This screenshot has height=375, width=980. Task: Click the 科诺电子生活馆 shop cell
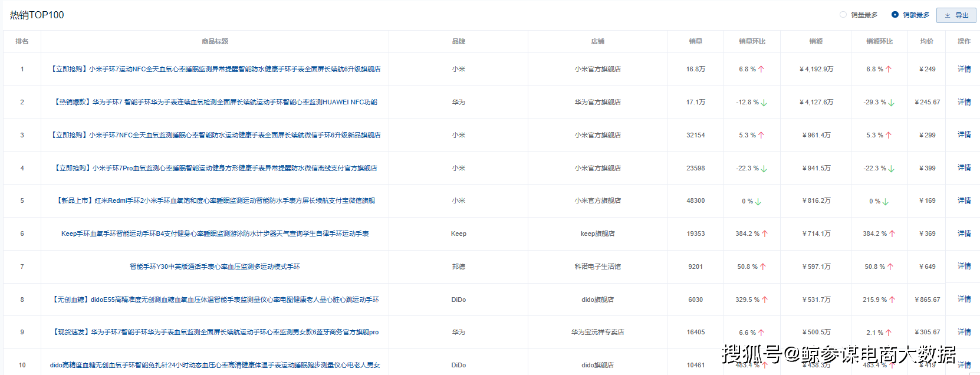click(x=598, y=267)
